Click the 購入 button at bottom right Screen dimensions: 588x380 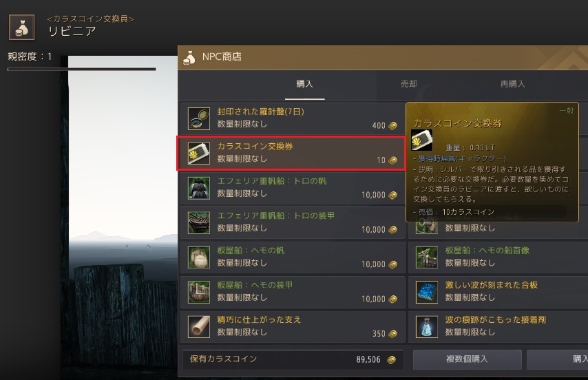[558, 359]
